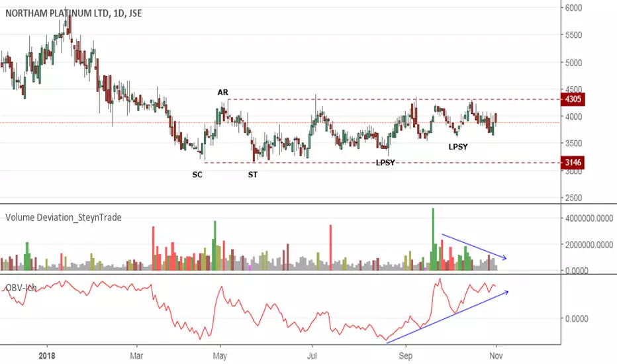Click the May time axis label

pos(220,356)
